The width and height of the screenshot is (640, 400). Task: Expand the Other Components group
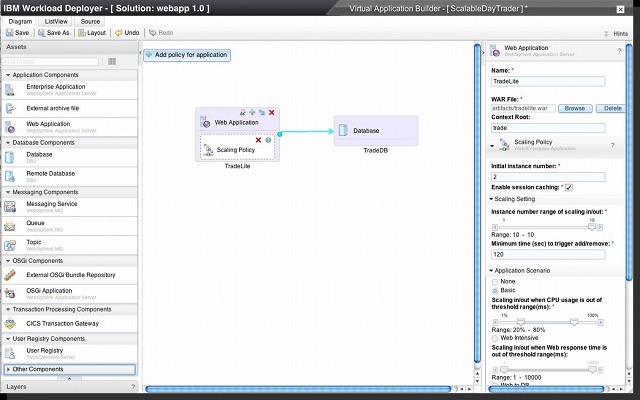pos(8,369)
